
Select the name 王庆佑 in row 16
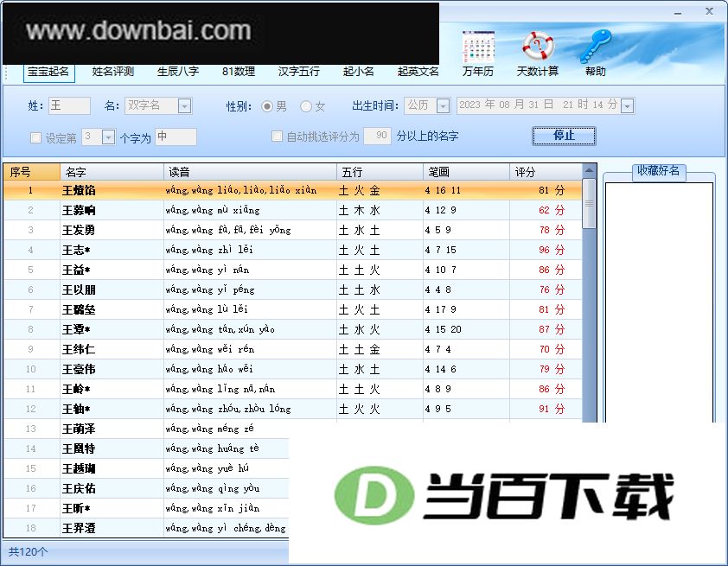pos(79,488)
